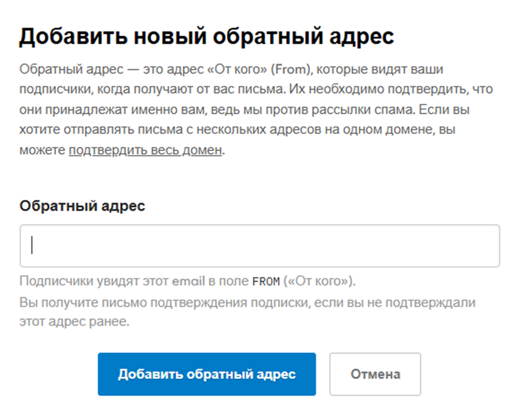The height and width of the screenshot is (420, 519).
Task: Click the heading "Добавить новый обратный адрес"
Action: (x=207, y=36)
